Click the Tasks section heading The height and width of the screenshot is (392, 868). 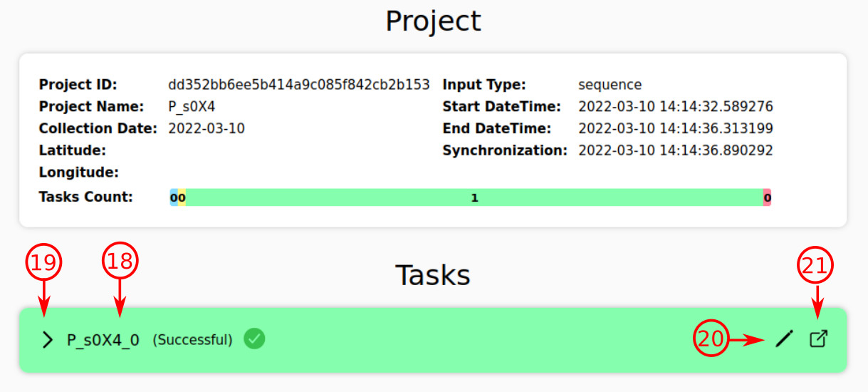click(x=433, y=275)
